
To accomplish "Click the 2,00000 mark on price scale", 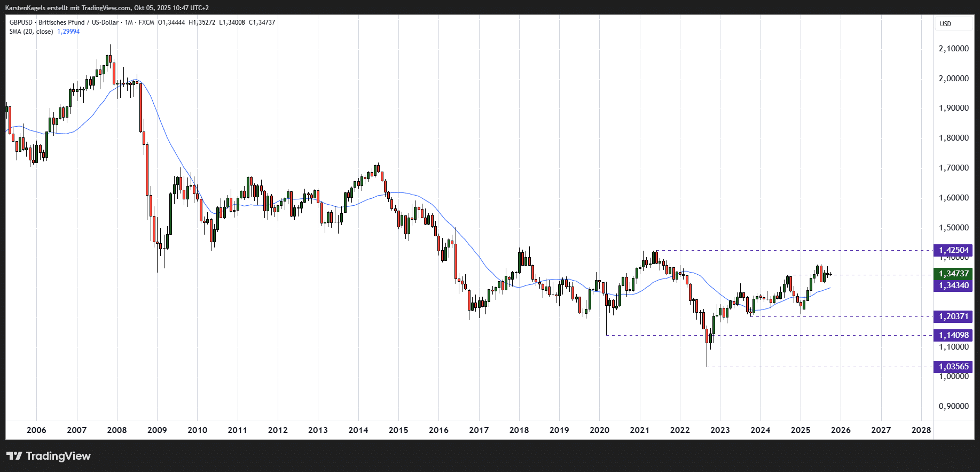I will (x=953, y=79).
